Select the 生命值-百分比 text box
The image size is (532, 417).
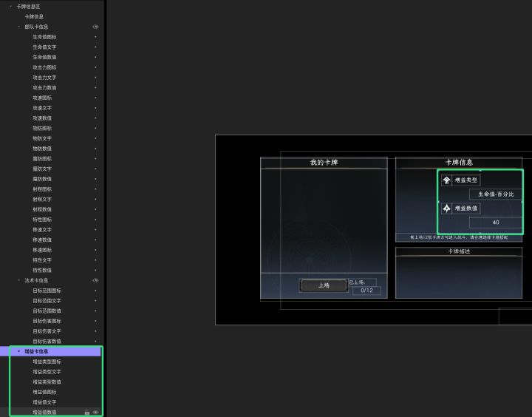tap(496, 194)
